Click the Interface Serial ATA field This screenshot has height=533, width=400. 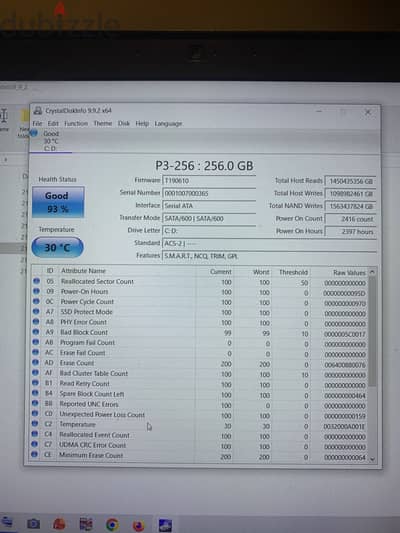(x=209, y=206)
